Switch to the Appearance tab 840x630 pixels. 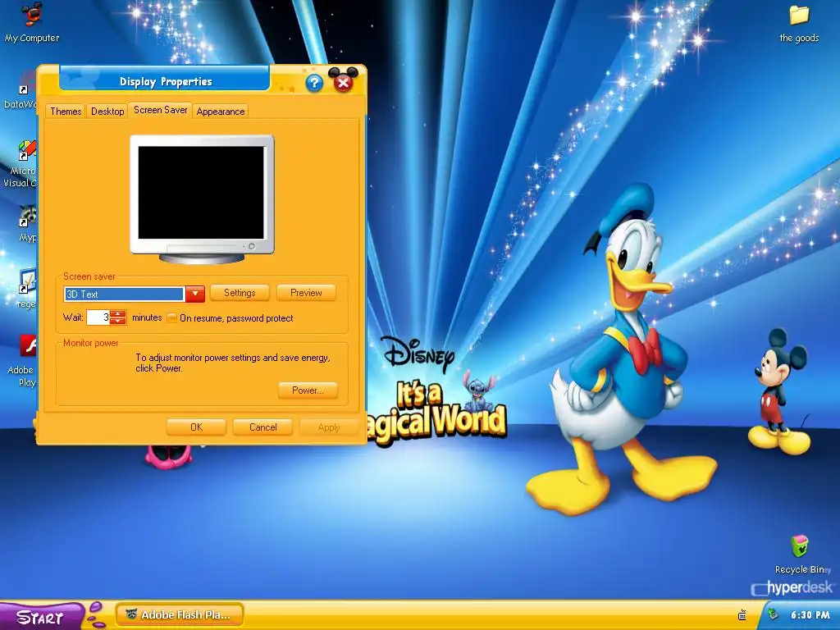[220, 112]
